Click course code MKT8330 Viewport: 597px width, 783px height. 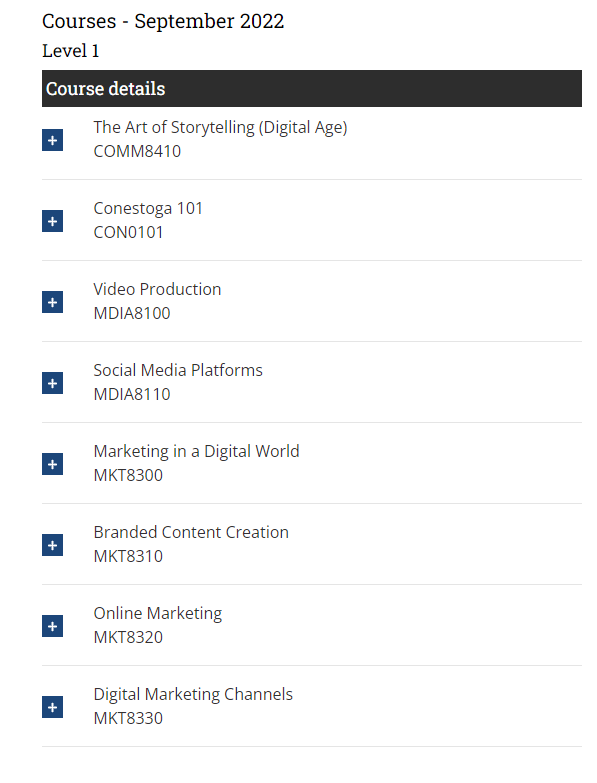click(x=128, y=718)
